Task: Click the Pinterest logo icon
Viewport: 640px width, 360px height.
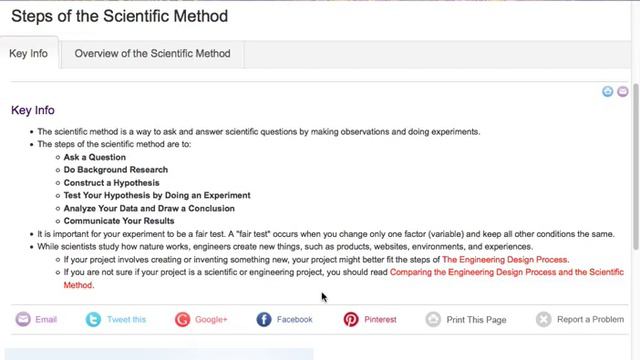Action: click(x=351, y=319)
